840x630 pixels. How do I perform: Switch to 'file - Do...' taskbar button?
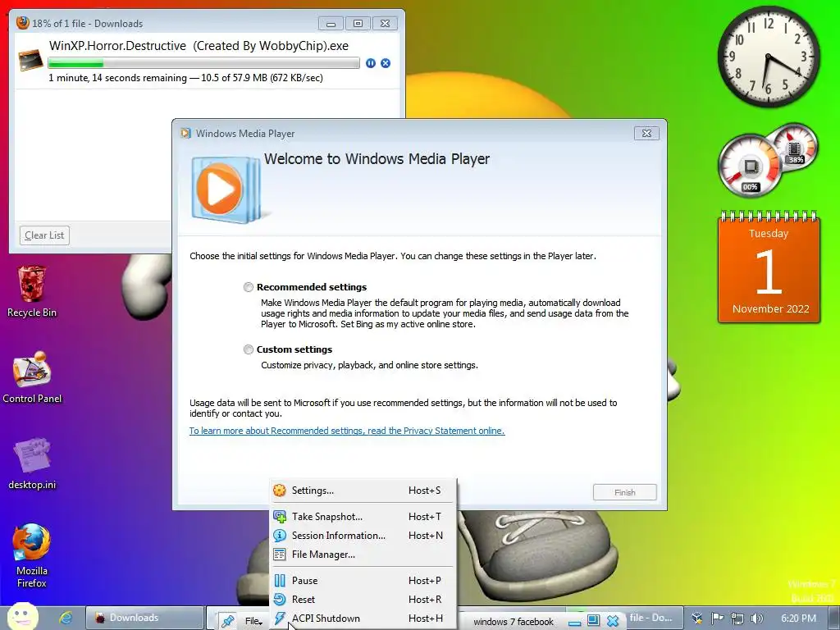click(x=651, y=618)
